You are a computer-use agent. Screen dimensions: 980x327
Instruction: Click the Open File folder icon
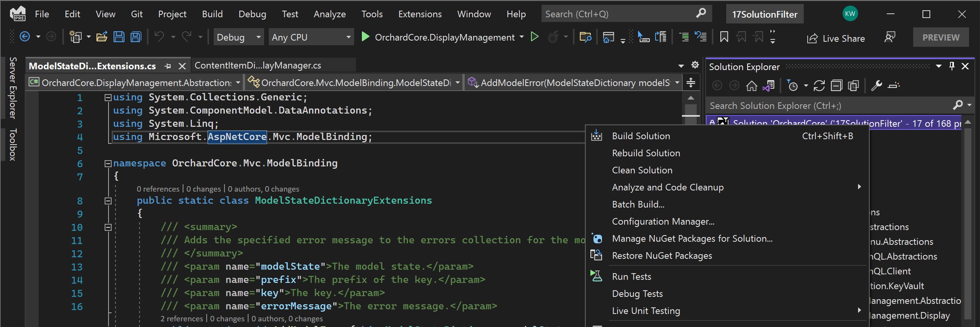[x=102, y=37]
